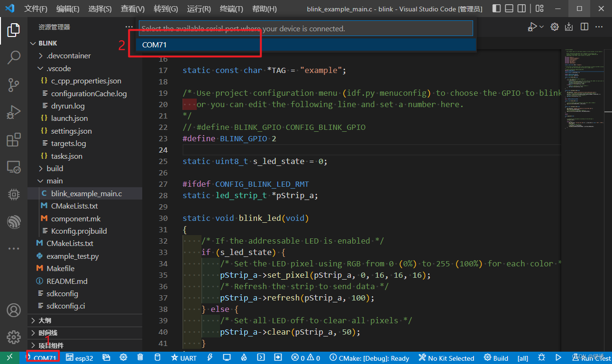Toggle the primary side bar layout button
This screenshot has width=612, height=364.
(496, 9)
